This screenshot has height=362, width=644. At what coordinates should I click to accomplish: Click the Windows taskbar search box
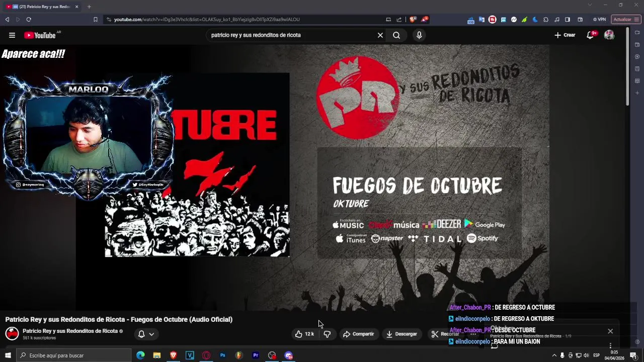tap(74, 355)
